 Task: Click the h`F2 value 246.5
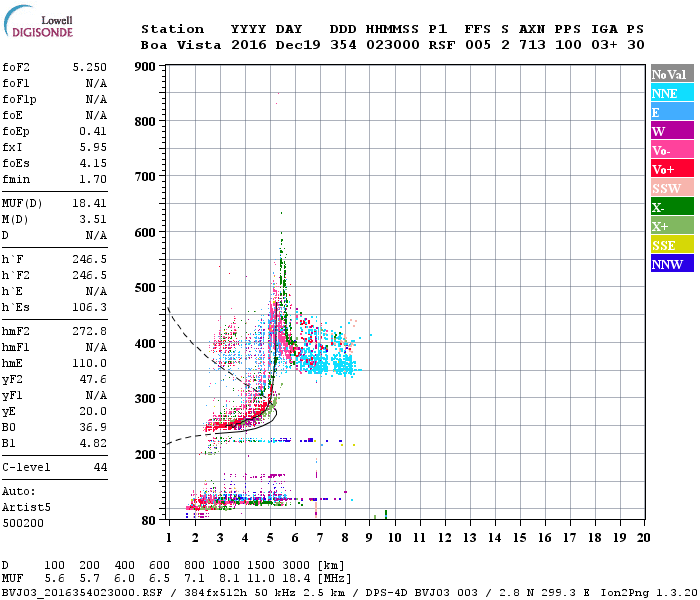(x=89, y=275)
